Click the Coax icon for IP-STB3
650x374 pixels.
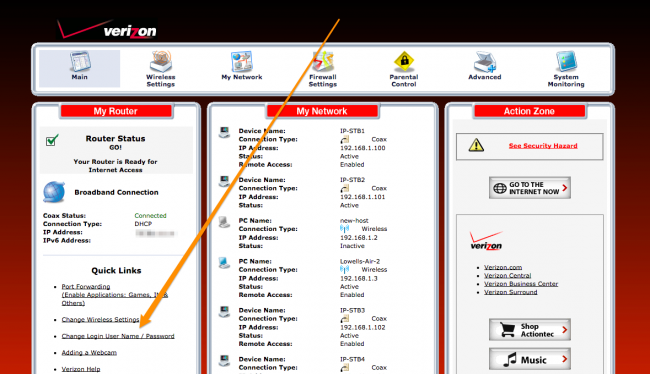pyautogui.click(x=344, y=319)
